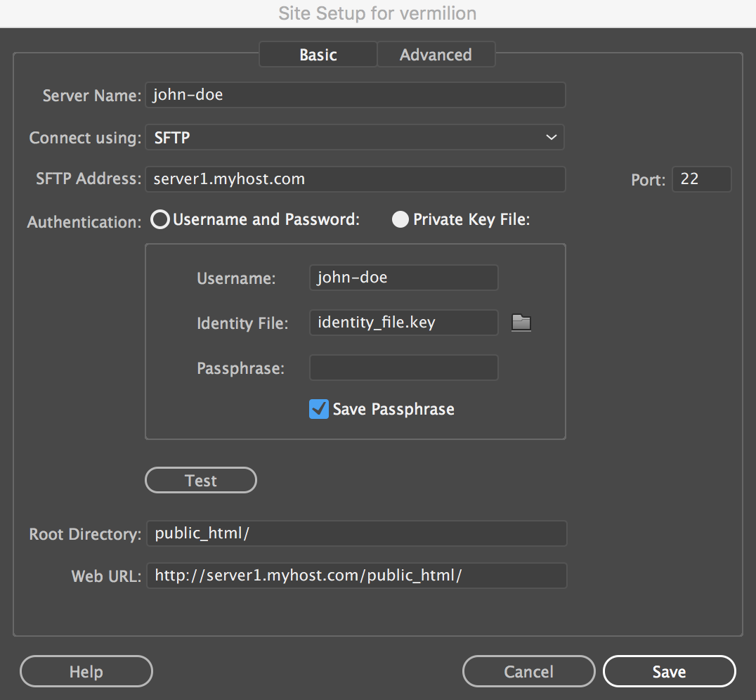This screenshot has height=700, width=756.
Task: Click the Identity File text field
Action: tap(403, 323)
